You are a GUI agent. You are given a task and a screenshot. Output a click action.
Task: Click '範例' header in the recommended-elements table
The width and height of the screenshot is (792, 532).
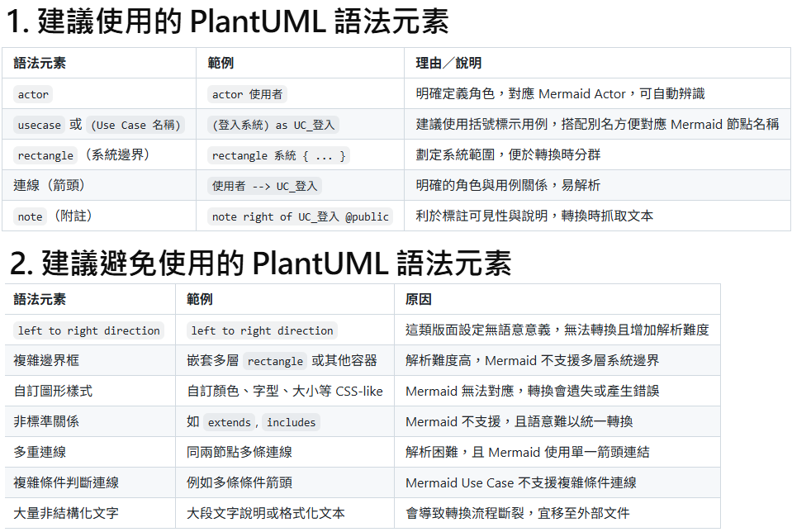[x=221, y=63]
